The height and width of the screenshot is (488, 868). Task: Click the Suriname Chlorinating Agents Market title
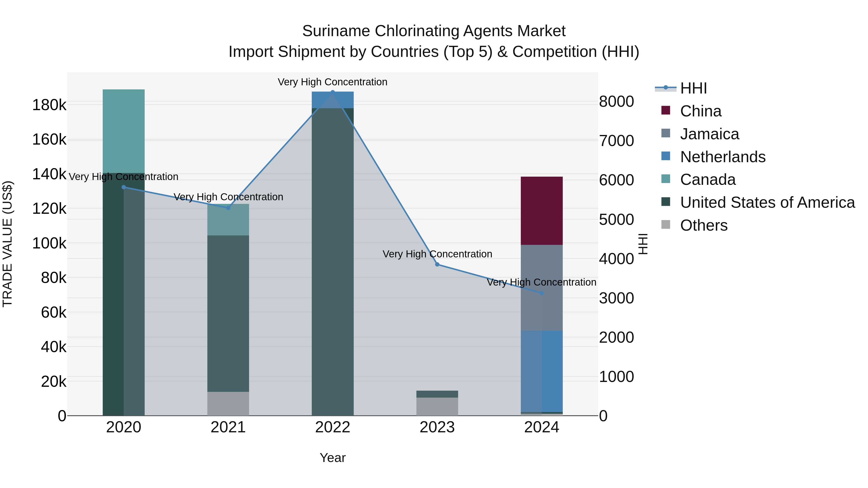434,31
